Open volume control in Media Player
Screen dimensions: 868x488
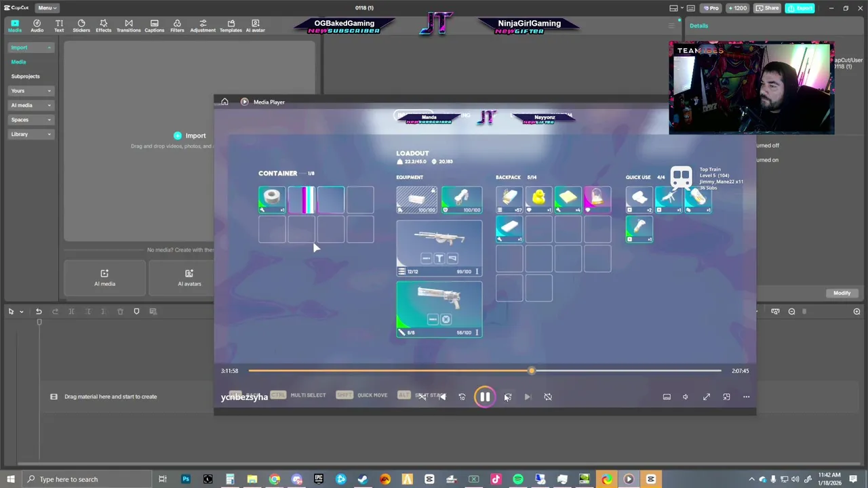tap(686, 396)
